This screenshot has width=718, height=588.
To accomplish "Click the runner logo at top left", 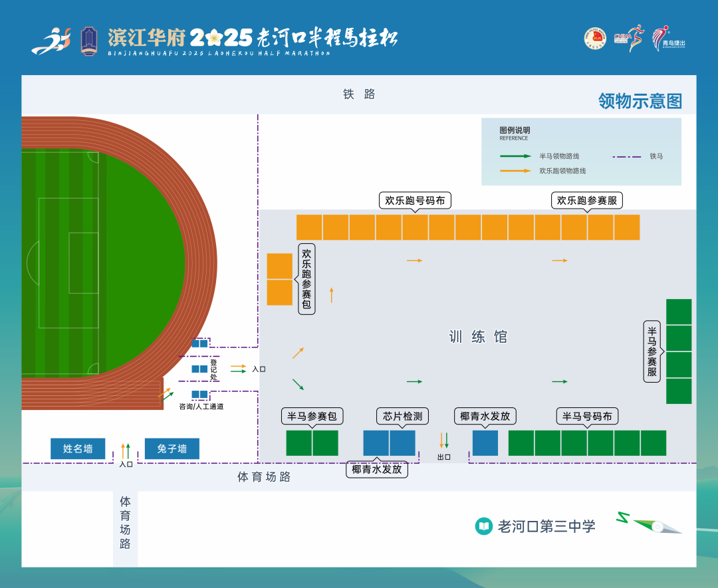I will click(x=52, y=41).
